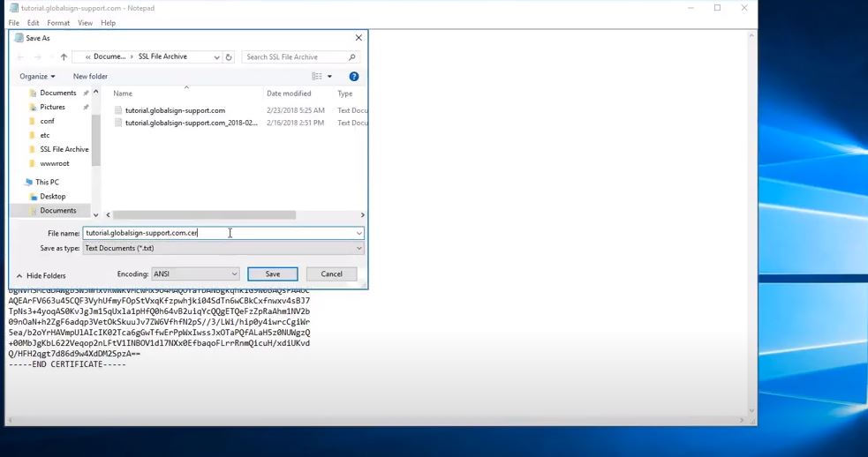
Task: Open the Notepad Edit menu
Action: pyautogui.click(x=34, y=23)
